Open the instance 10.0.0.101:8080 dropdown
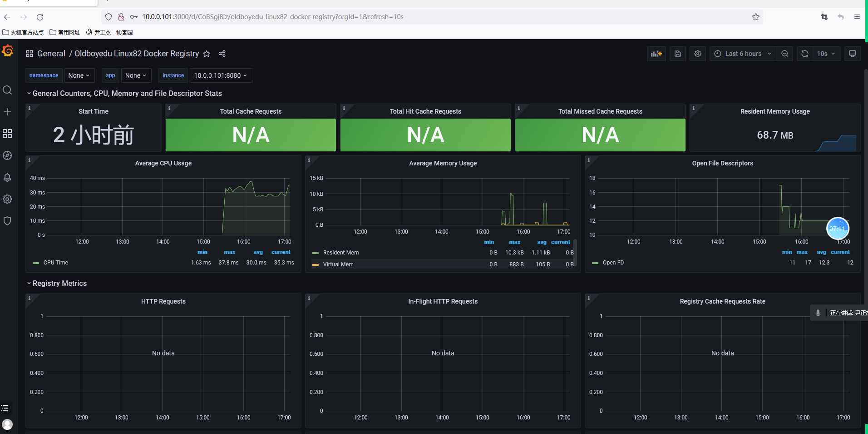The height and width of the screenshot is (434, 868). (x=221, y=75)
